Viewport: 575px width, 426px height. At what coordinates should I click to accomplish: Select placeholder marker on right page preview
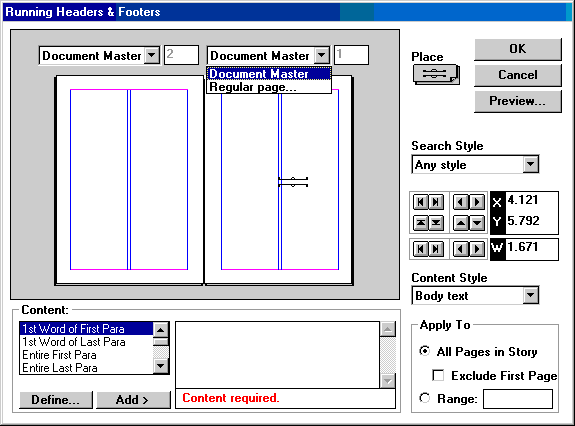click(x=293, y=182)
